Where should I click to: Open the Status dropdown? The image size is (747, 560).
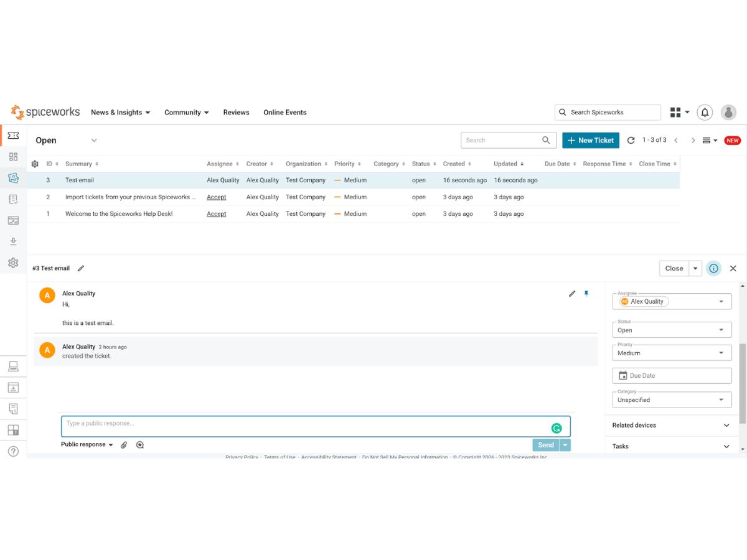672,330
